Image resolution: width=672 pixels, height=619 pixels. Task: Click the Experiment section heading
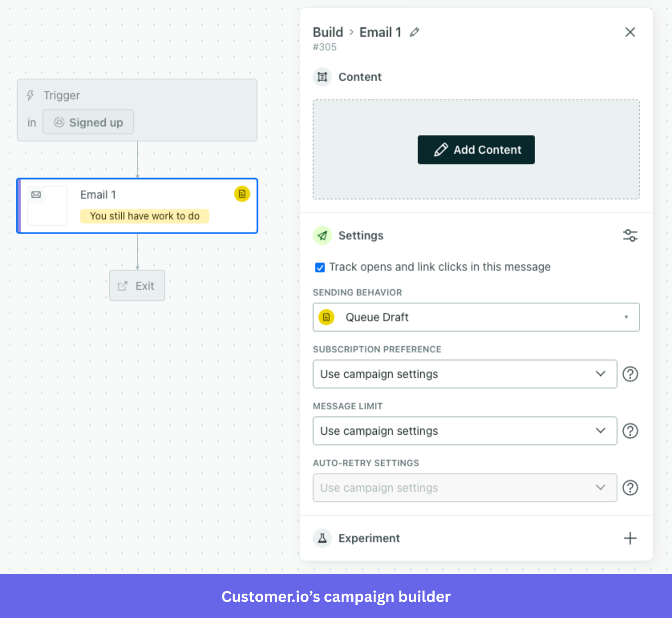click(x=369, y=538)
